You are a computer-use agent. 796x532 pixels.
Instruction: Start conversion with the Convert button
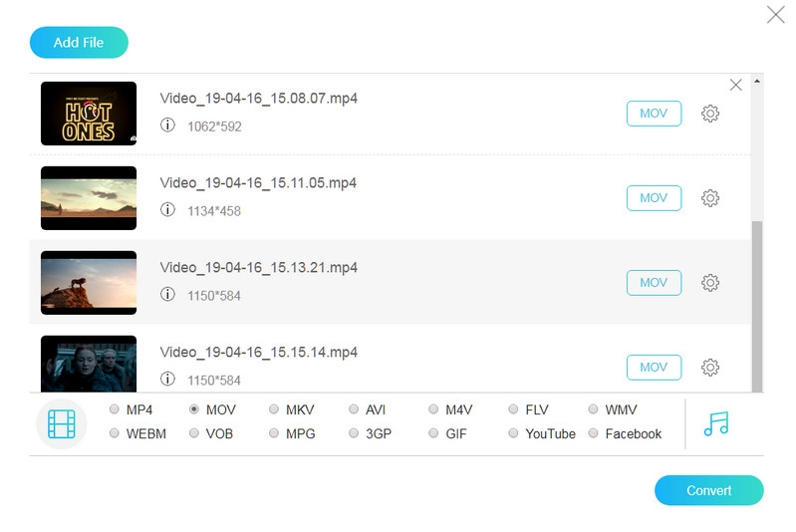point(708,490)
